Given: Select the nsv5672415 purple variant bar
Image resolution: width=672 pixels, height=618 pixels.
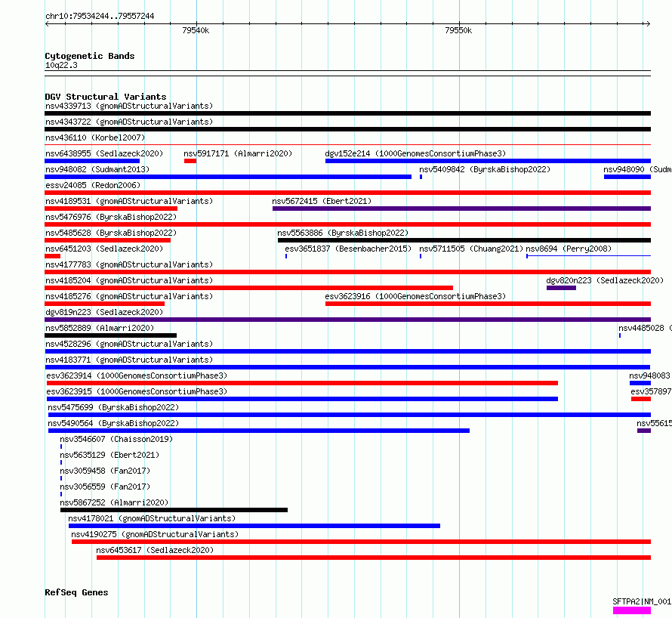Looking at the screenshot, I should [461, 209].
